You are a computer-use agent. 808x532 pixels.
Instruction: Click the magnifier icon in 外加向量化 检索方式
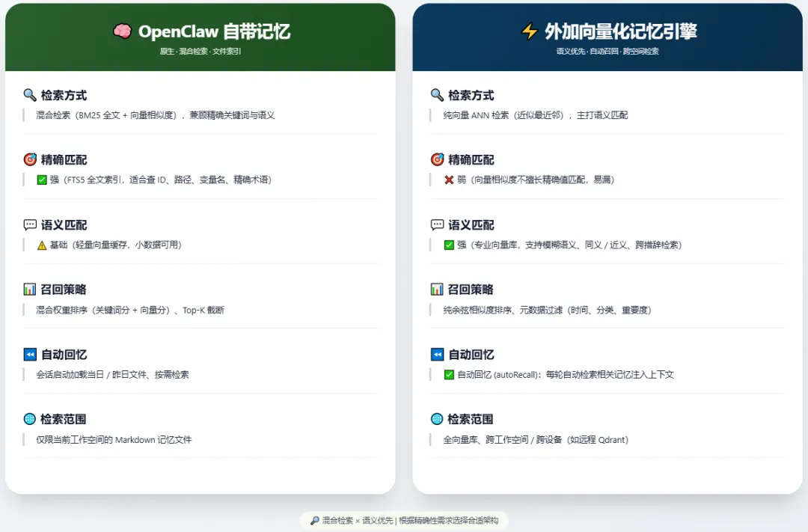click(437, 95)
